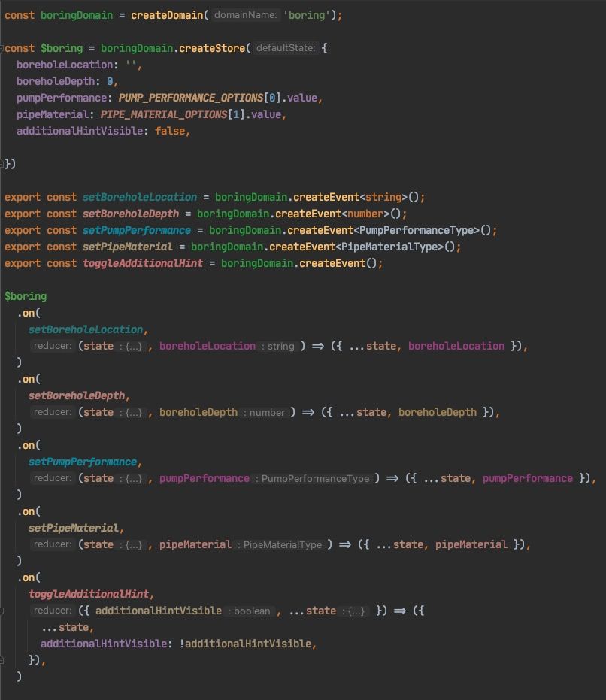Click reducer: hint on additionalHintVisible line
This screenshot has width=606, height=700.
pyautogui.click(x=52, y=611)
